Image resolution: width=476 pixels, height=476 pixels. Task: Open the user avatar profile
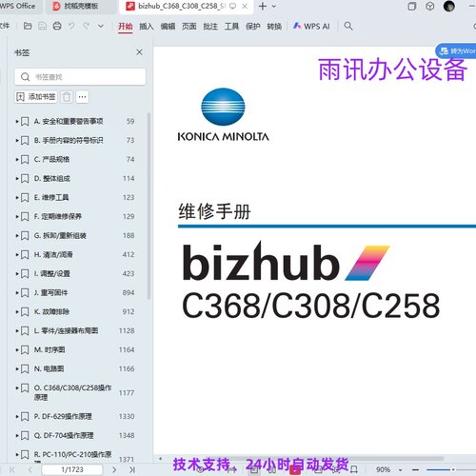448,6
